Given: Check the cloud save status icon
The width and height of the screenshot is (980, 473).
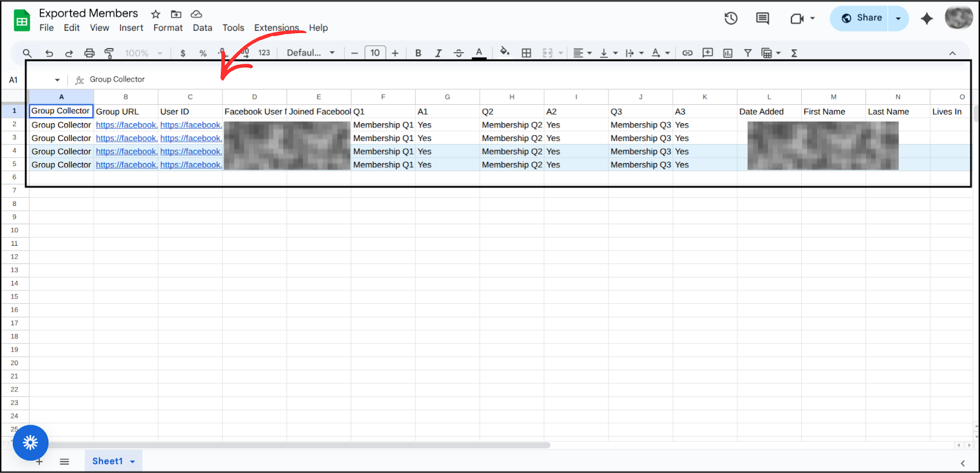Looking at the screenshot, I should coord(197,14).
